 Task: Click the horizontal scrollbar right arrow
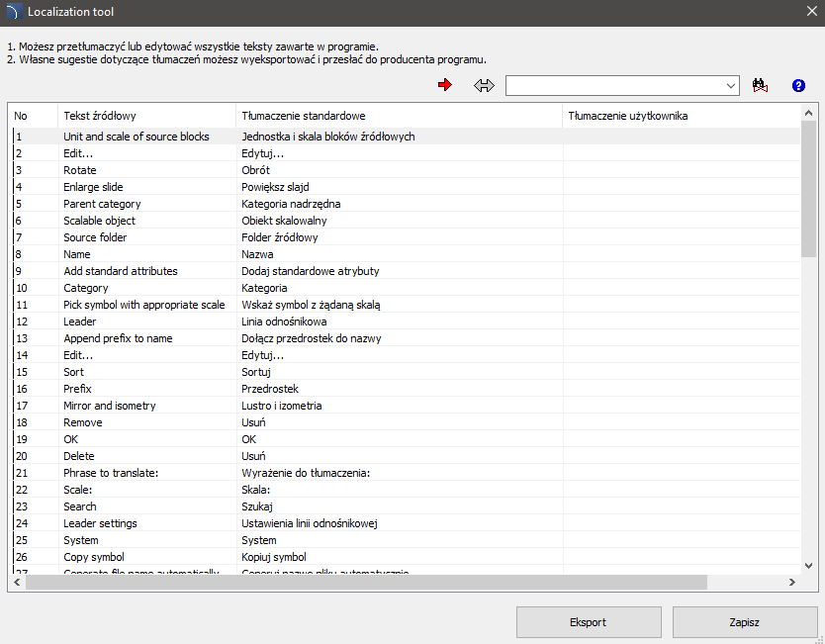coord(790,583)
